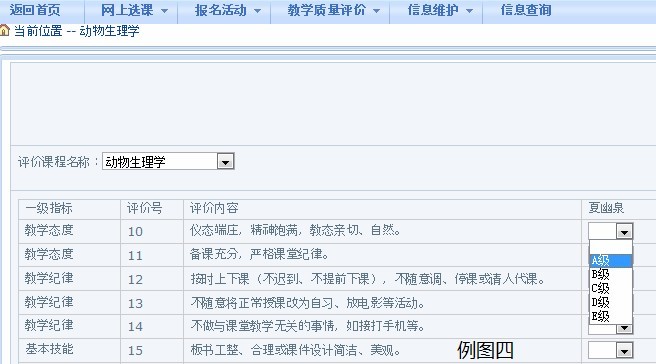Choose E级 in the rating list
This screenshot has height=364, width=656.
point(610,317)
